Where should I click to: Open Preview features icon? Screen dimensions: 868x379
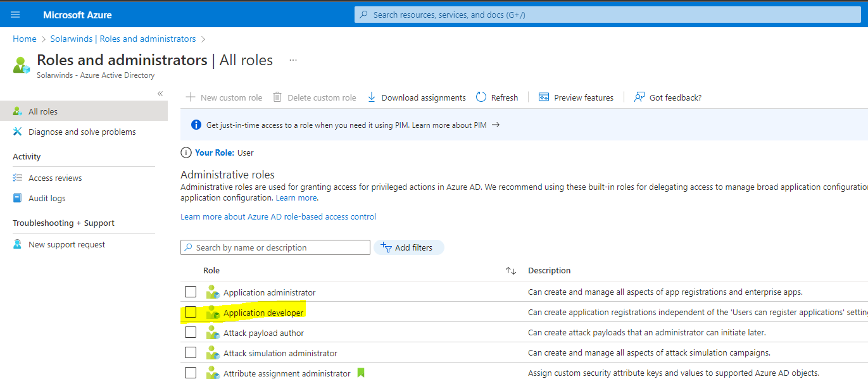(543, 97)
